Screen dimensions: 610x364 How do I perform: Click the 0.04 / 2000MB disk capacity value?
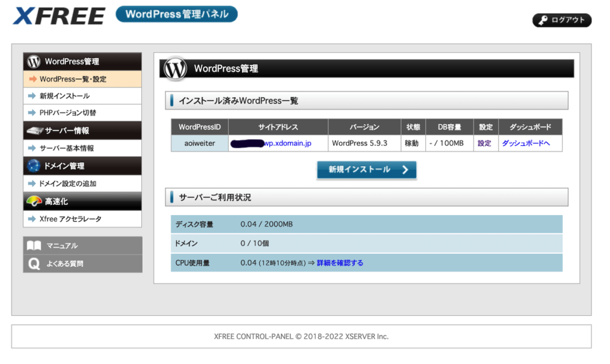coord(266,225)
